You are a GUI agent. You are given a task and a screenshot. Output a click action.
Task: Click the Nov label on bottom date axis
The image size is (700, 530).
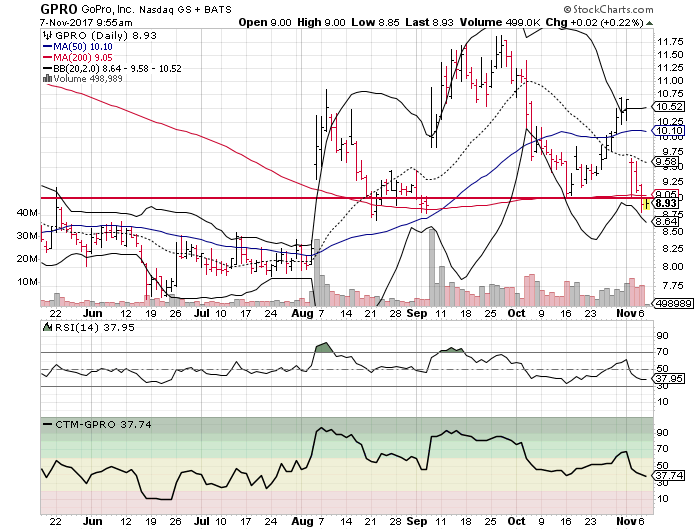[x=626, y=521]
